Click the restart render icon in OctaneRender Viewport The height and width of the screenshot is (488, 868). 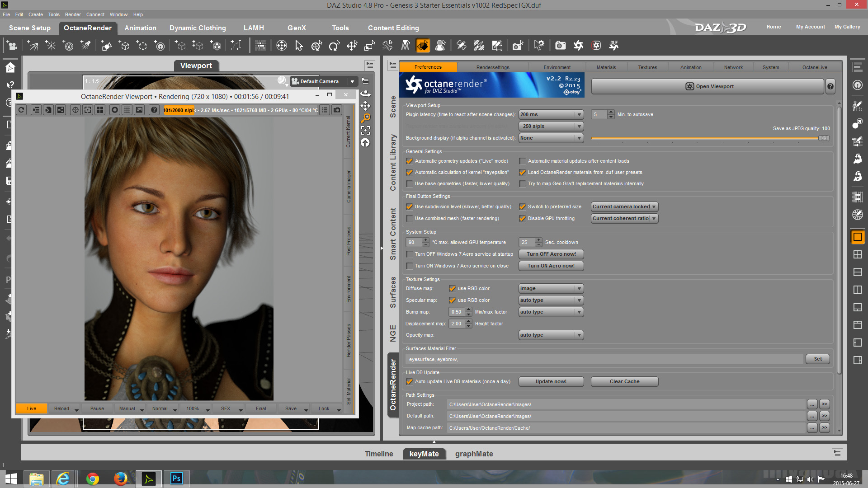(22, 110)
